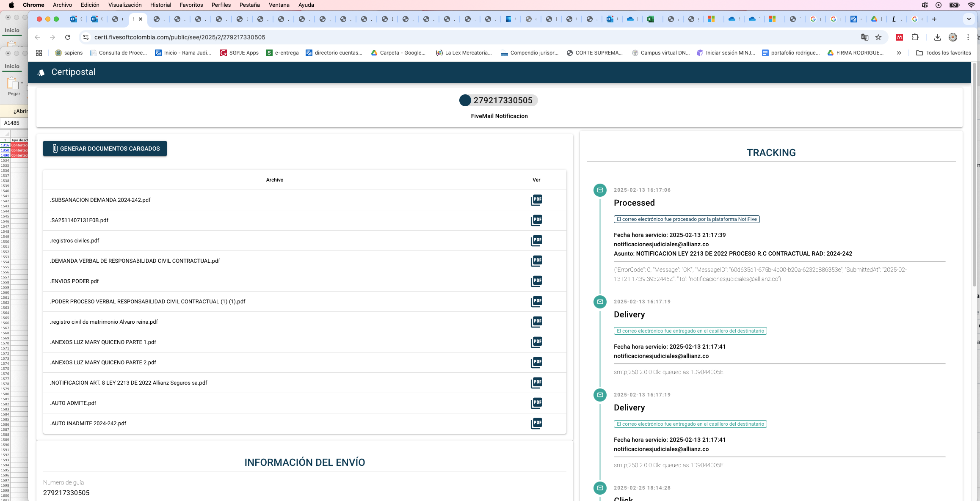The height and width of the screenshot is (501, 980).
Task: Open the Perfiles menu
Action: [x=221, y=5]
